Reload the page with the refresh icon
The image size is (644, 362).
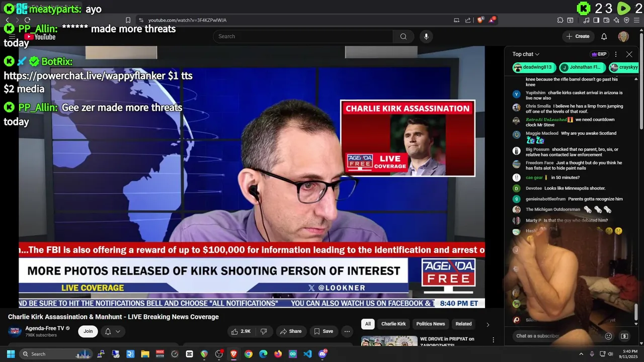(27, 20)
